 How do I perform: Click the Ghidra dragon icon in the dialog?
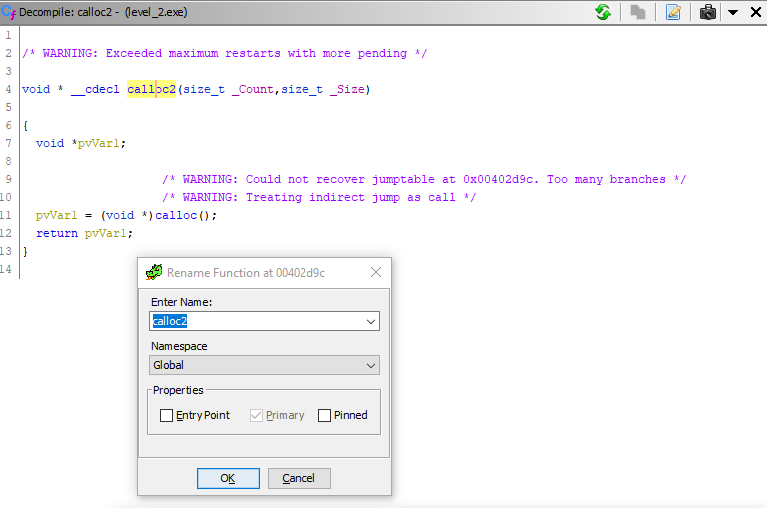tap(154, 272)
